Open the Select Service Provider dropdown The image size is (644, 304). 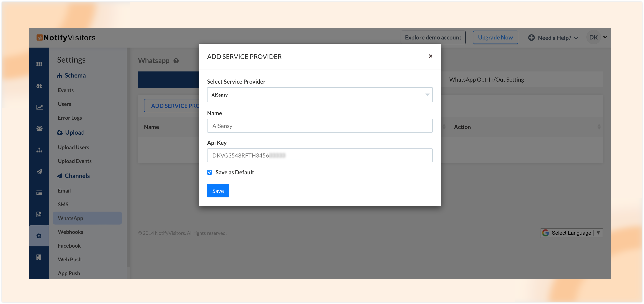click(x=320, y=95)
